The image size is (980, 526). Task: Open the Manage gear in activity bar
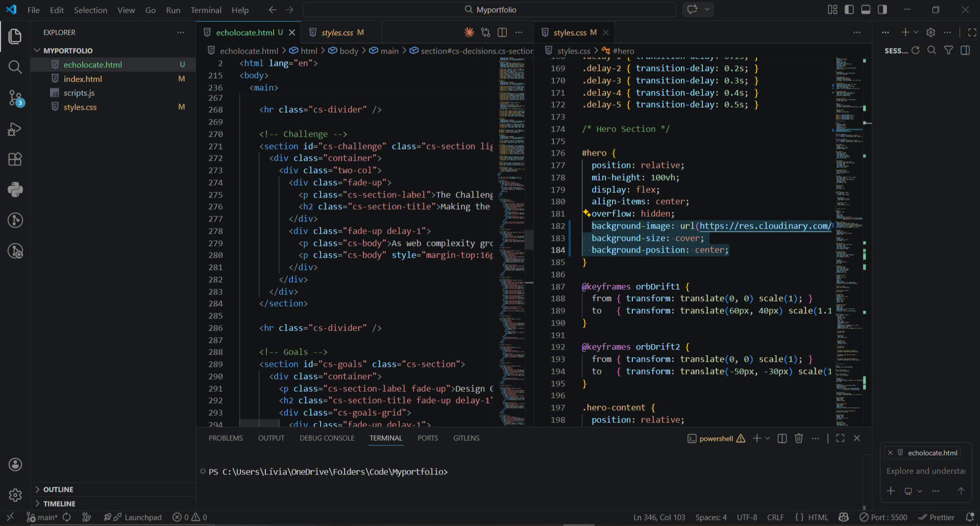coord(15,494)
